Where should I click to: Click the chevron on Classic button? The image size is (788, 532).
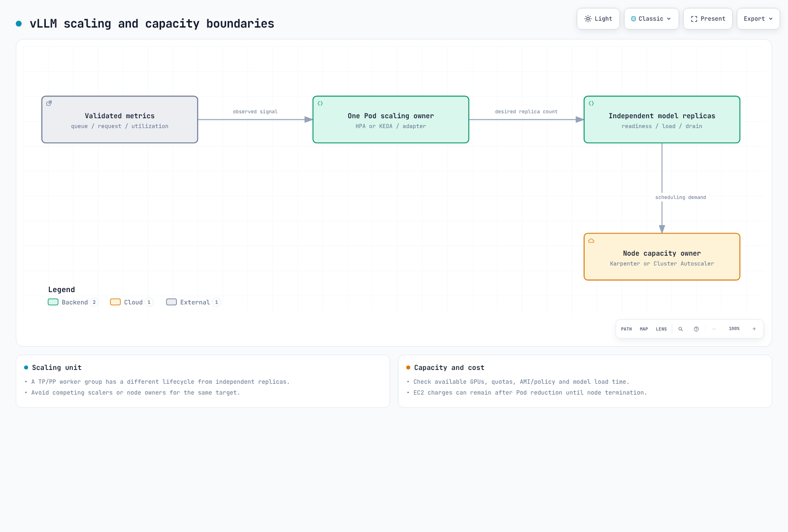669,19
